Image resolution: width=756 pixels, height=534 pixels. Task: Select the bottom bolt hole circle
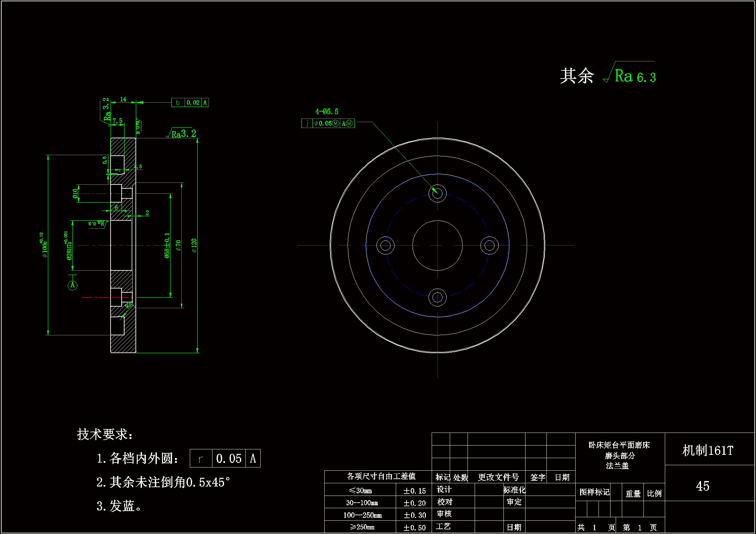coord(437,298)
